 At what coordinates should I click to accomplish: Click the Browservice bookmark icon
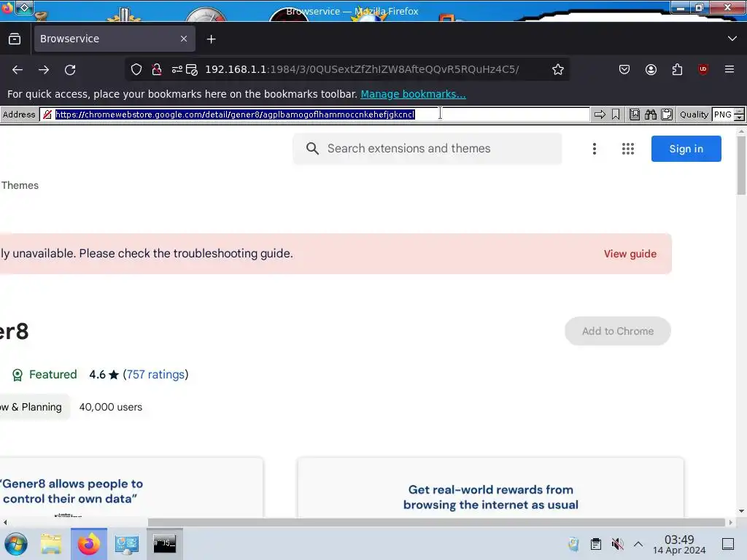[616, 114]
